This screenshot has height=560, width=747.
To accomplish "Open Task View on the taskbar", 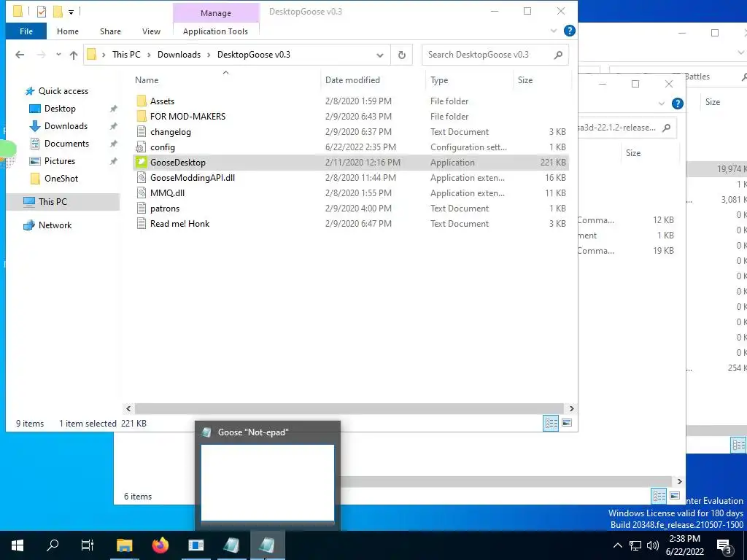I will [88, 545].
